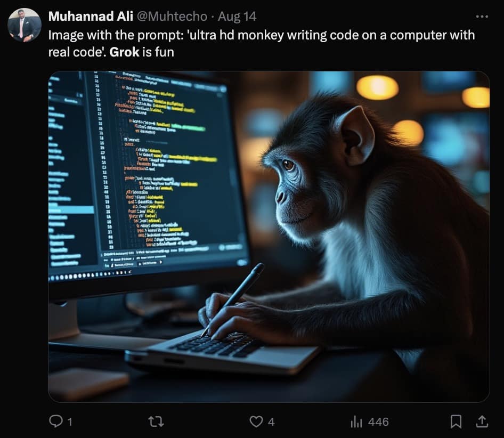Click the repost arrows icon
Screen dimensions: 504x438
point(156,421)
